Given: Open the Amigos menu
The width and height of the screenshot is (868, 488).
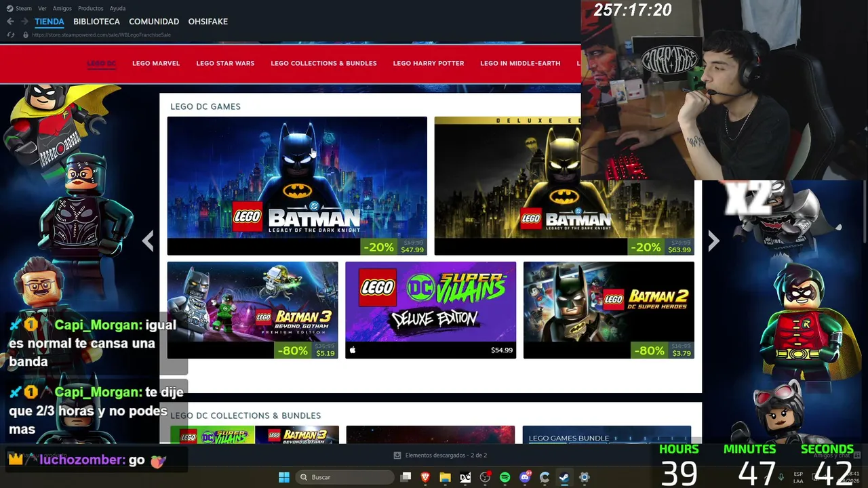Looking at the screenshot, I should point(62,8).
